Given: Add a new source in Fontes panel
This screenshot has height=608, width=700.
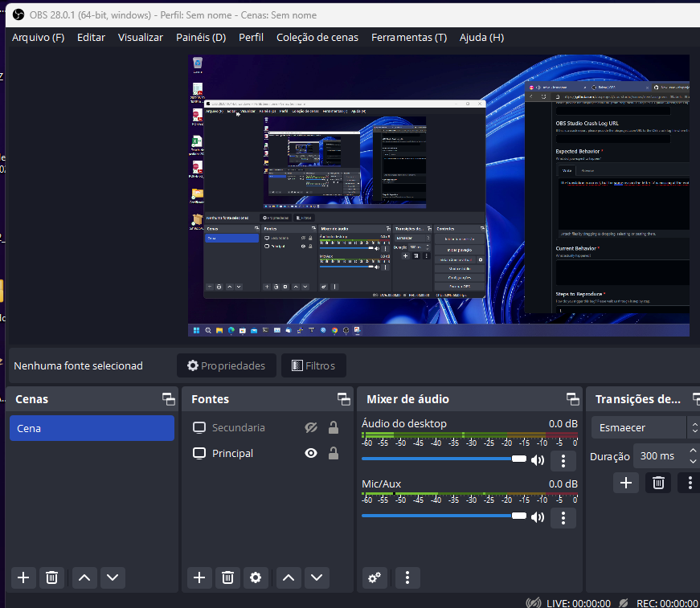Looking at the screenshot, I should coord(199,577).
